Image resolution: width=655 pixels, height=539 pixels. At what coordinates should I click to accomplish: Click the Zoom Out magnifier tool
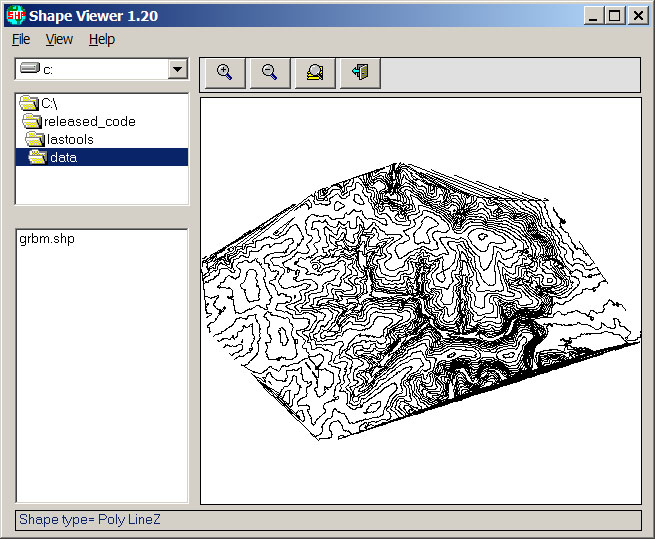(270, 73)
